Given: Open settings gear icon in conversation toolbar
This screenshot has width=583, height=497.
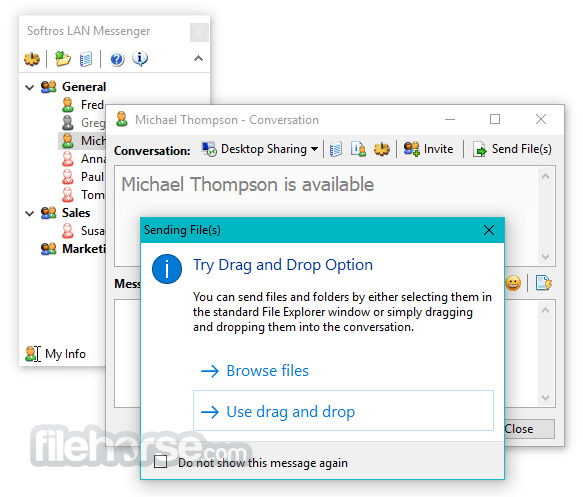Looking at the screenshot, I should [382, 149].
